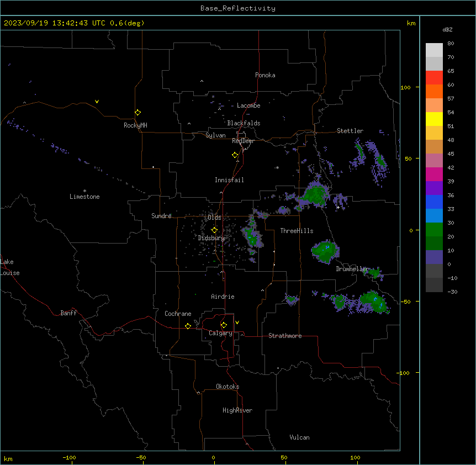Screen dimensions: 476x465
Task: Select the 65 value in dBZ legend
Action: (451, 71)
